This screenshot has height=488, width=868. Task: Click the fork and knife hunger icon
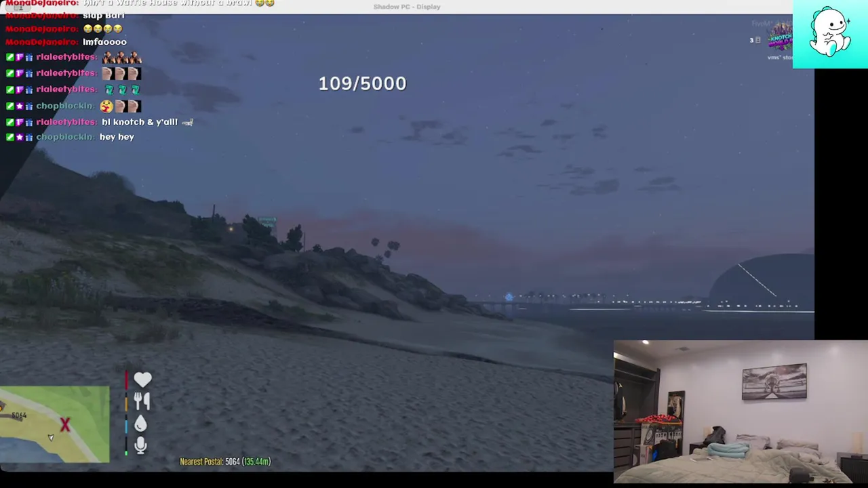pos(142,401)
